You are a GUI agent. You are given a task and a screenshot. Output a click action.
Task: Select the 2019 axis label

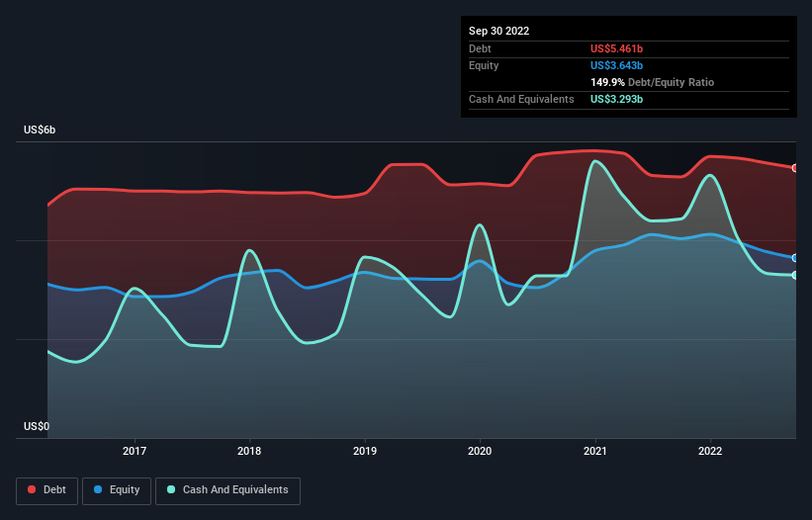click(365, 451)
